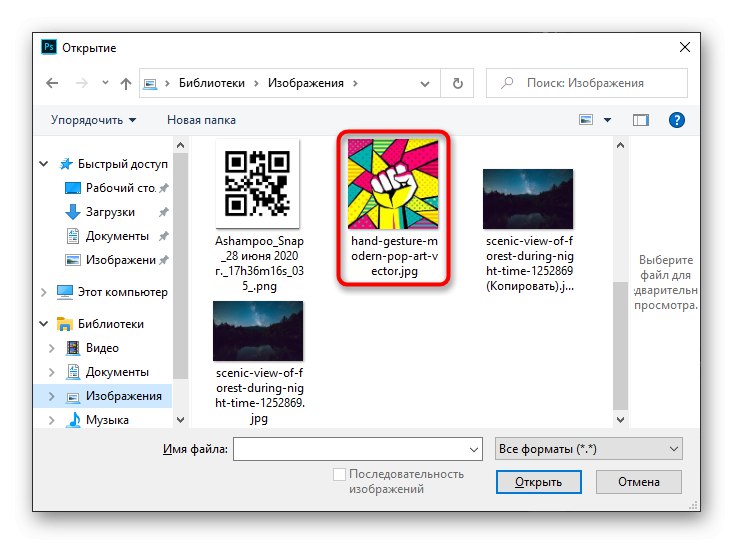Click the search field Поиск: Изображения

coord(587,83)
